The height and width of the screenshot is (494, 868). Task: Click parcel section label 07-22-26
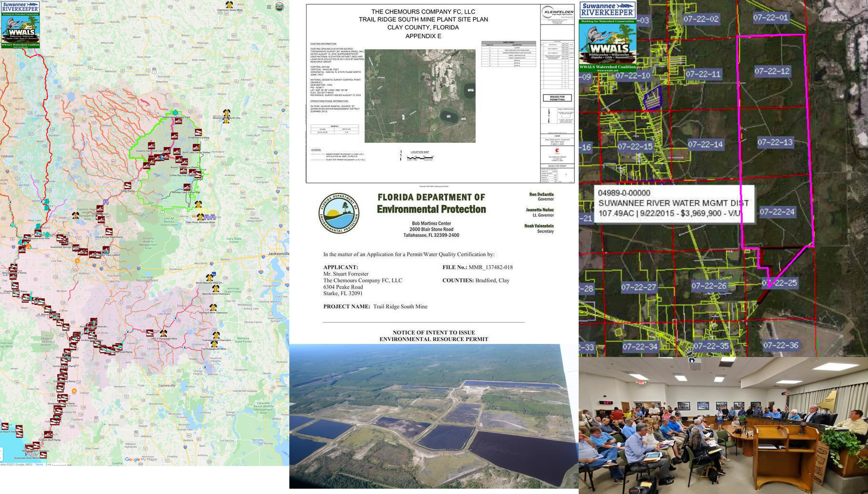(x=709, y=286)
